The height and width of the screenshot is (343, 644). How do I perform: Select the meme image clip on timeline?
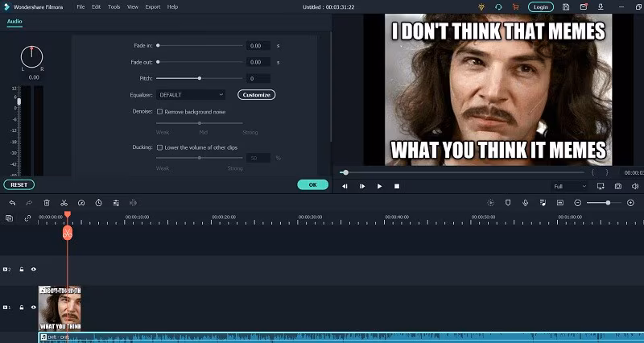60,308
